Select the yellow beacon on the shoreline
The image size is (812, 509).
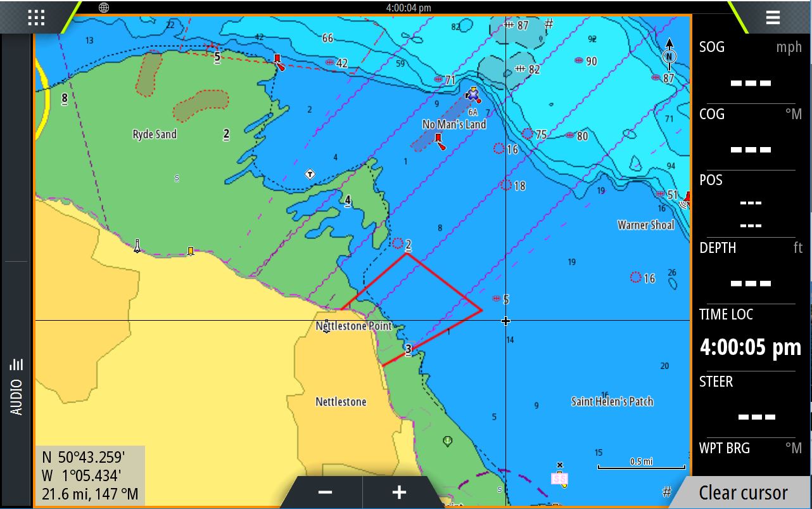(190, 252)
